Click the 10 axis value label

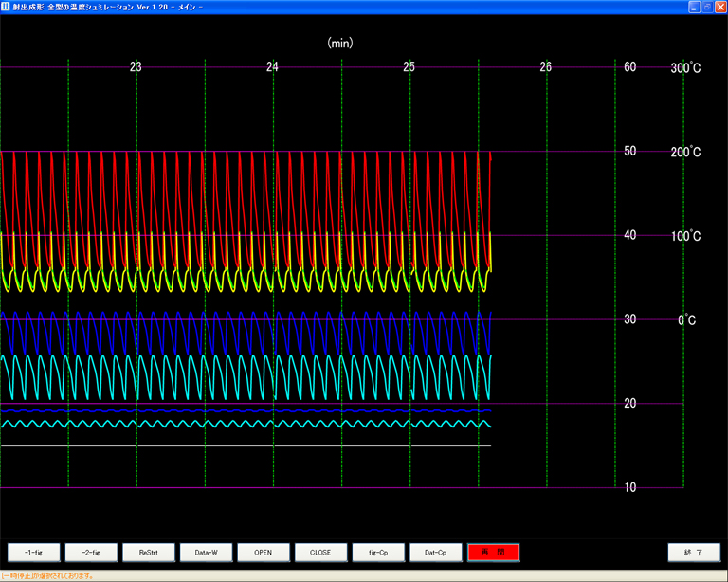coord(630,487)
